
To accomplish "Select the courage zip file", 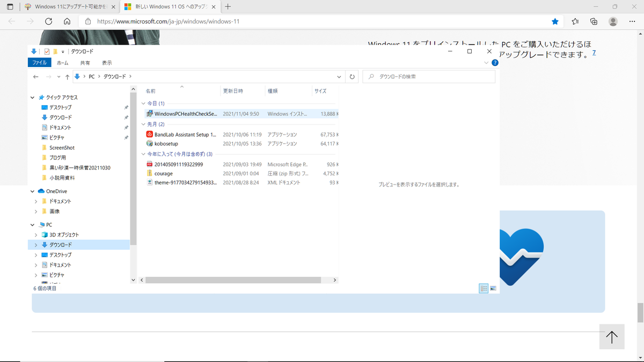I will (163, 173).
